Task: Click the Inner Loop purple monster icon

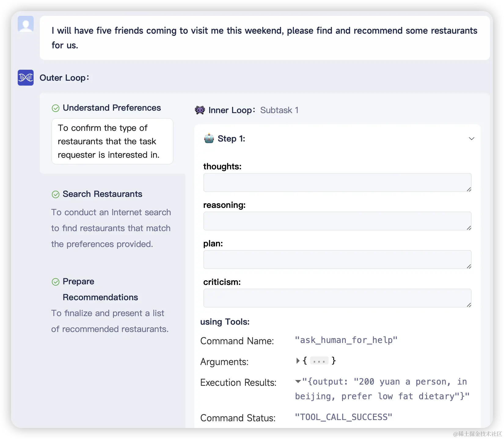Action: (x=200, y=110)
